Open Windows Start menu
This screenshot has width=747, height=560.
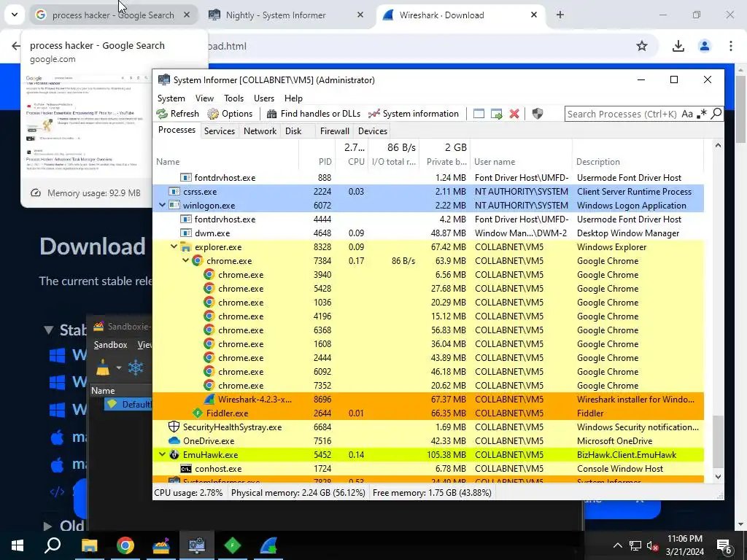(18, 545)
